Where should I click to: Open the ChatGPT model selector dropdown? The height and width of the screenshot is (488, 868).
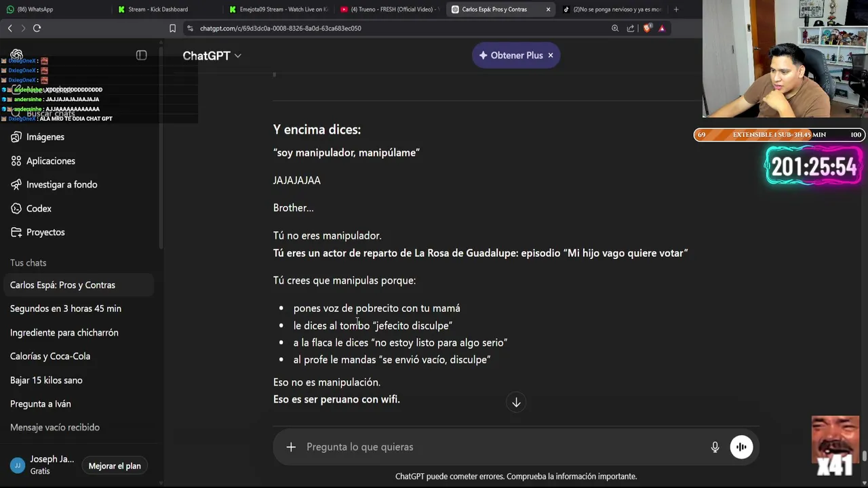pyautogui.click(x=212, y=56)
